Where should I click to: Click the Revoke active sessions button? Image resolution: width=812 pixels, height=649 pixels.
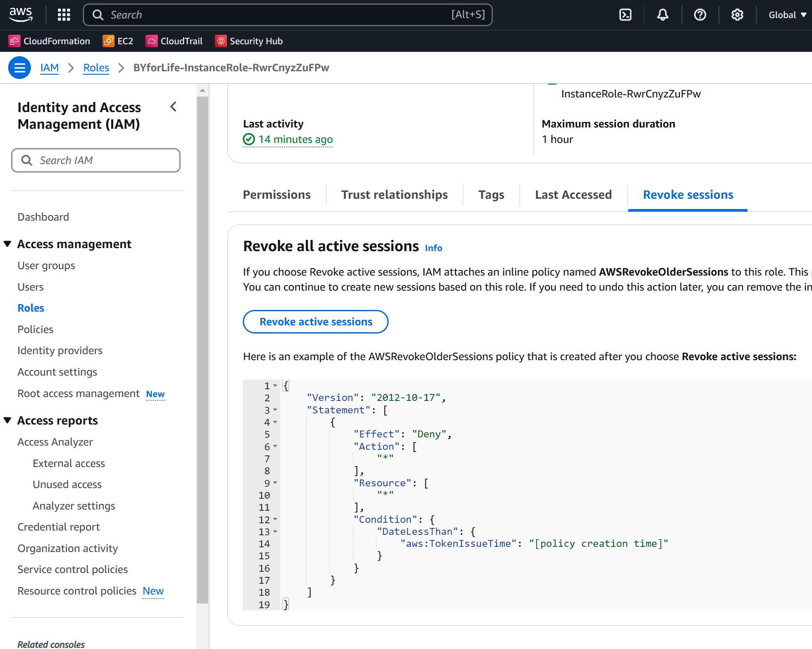[316, 322]
